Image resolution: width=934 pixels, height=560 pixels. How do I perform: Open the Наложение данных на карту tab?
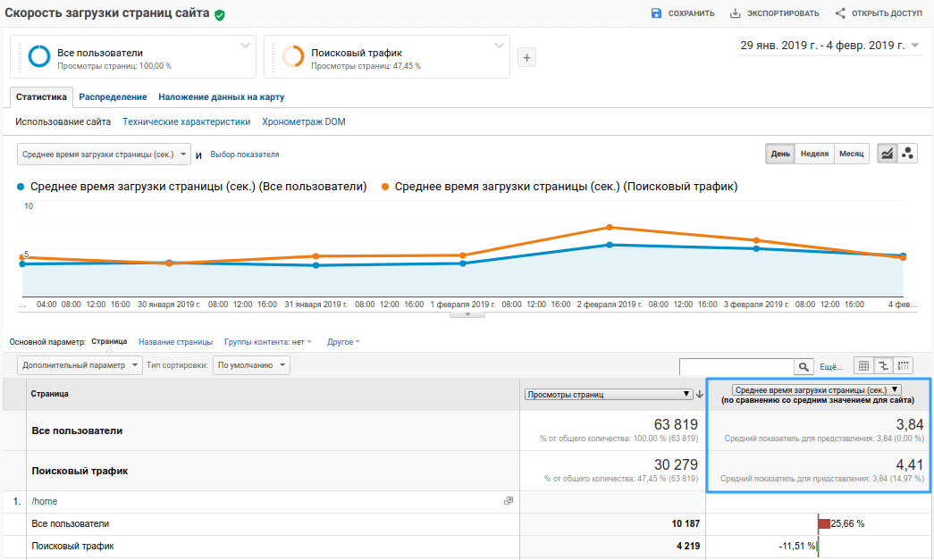coord(222,97)
